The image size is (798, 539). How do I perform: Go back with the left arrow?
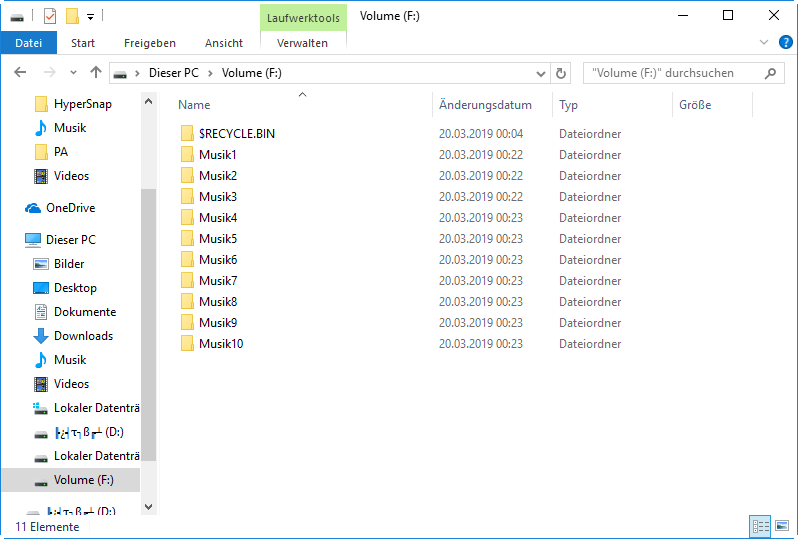pos(20,73)
